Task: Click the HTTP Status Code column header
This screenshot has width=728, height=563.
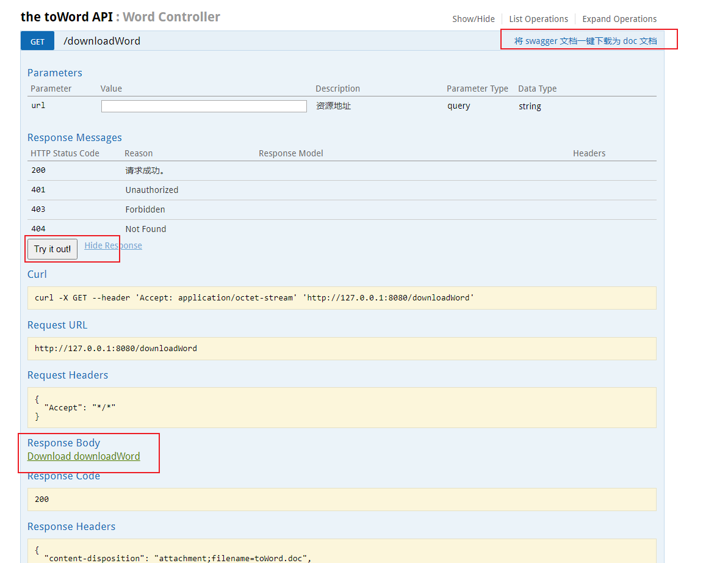Action: 65,153
